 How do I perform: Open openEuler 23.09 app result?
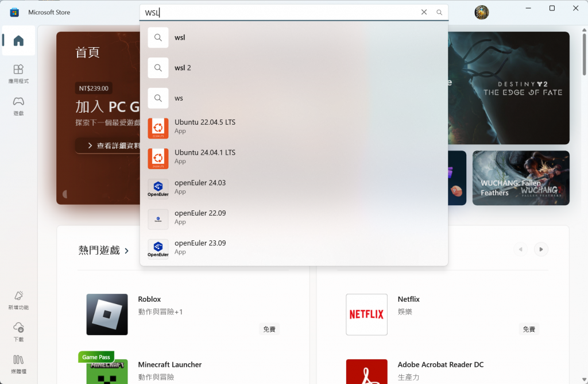294,249
